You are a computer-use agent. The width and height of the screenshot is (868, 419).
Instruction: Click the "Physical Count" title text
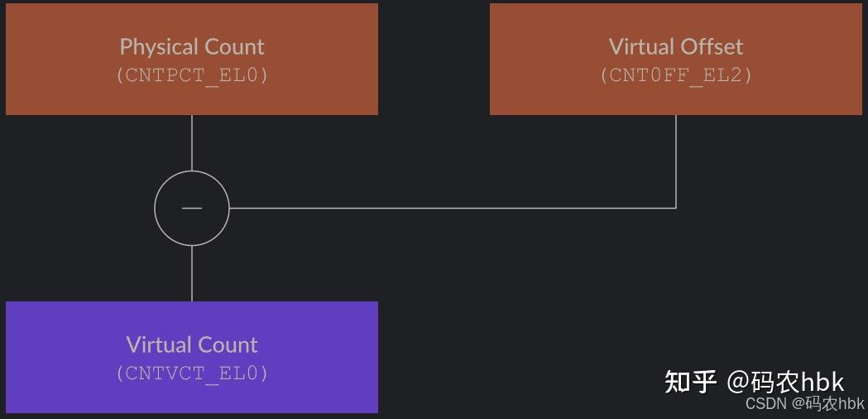192,46
